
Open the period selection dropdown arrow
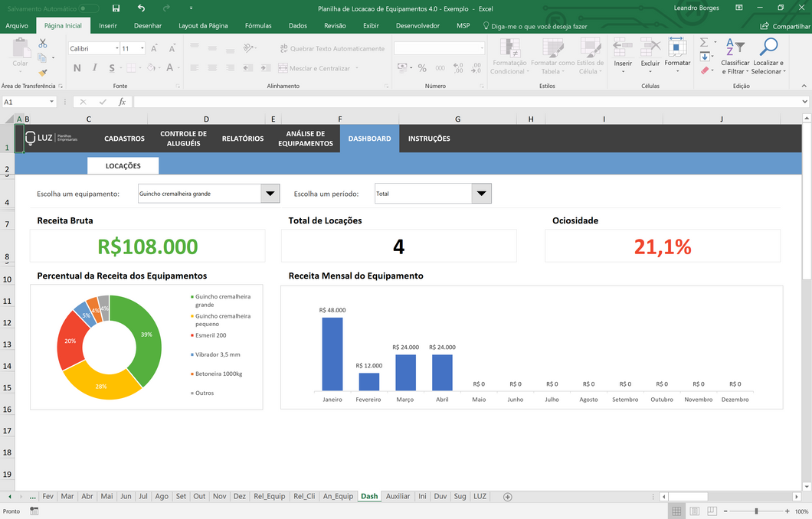click(481, 194)
